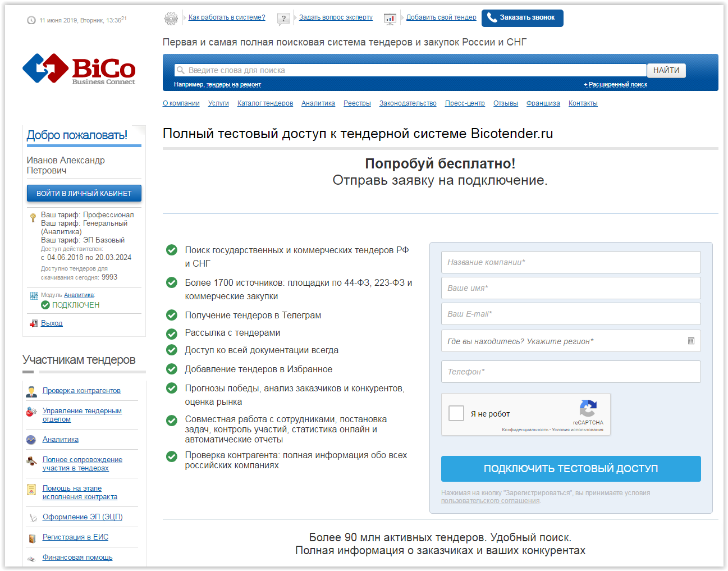Open the 'Контакты' menu item
Viewport: 728px width, 571px height.
tap(583, 103)
